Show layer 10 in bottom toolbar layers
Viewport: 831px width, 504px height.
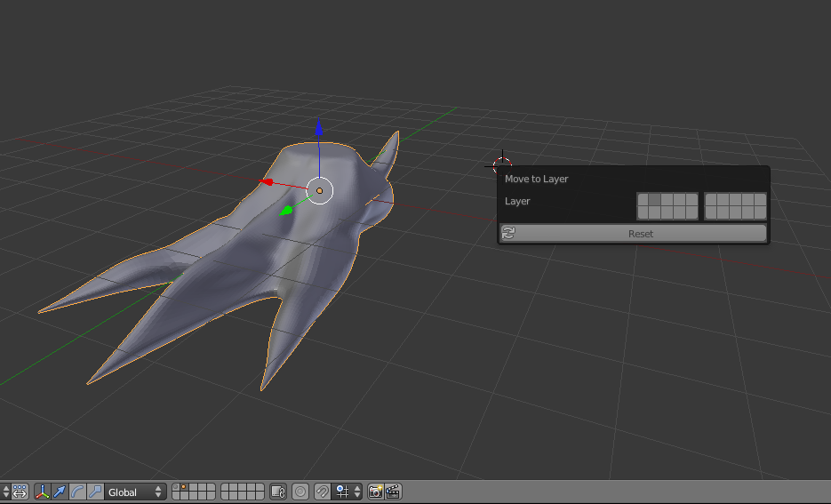pyautogui.click(x=260, y=488)
